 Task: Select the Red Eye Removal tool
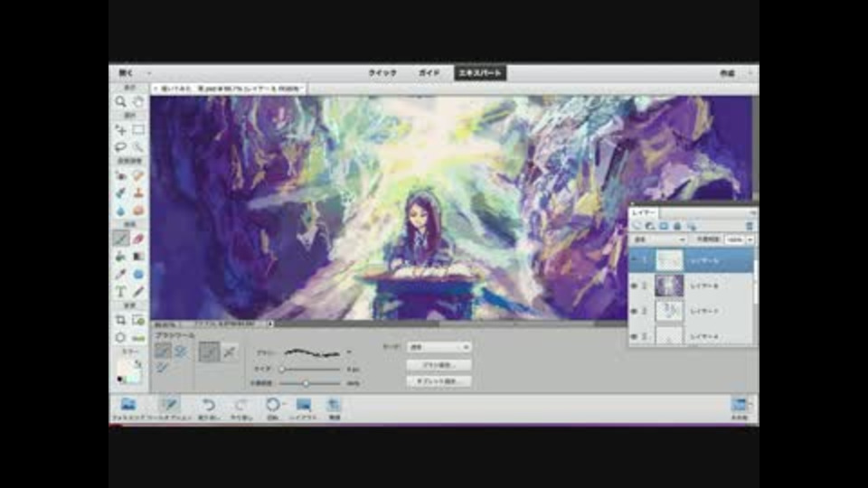(x=120, y=175)
